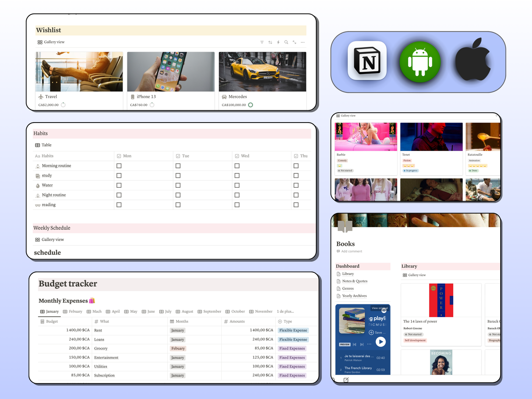Tick the study checkbox under Tue

[178, 176]
